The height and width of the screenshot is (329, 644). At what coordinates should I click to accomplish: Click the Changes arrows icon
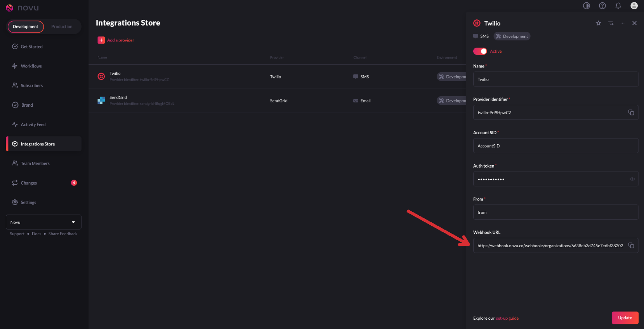[x=15, y=183]
